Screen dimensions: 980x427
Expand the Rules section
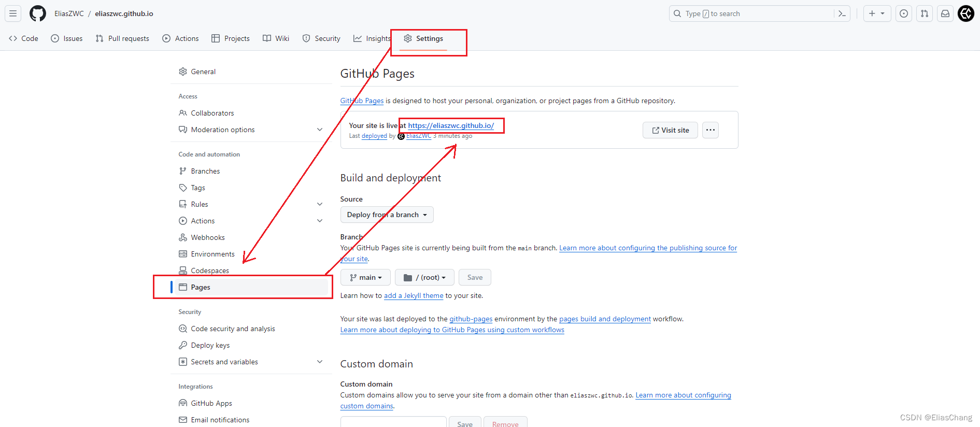(x=251, y=204)
